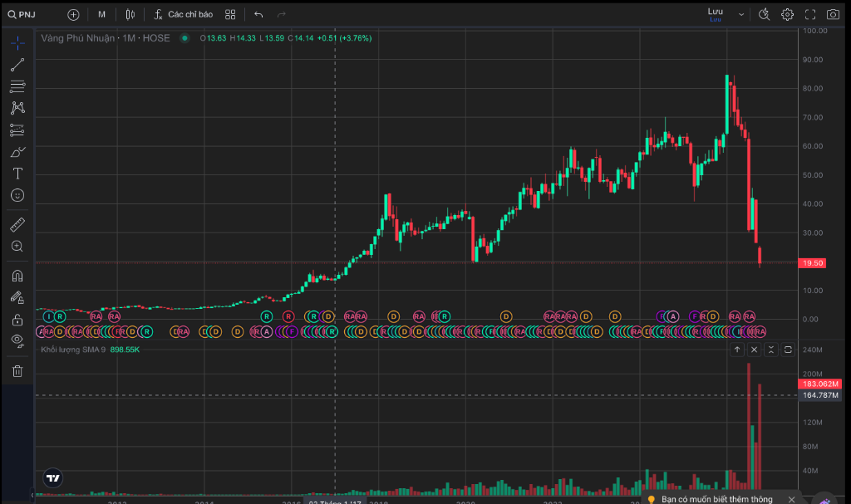Screen dimensions: 851x504
Task: Toggle the magnet snap mode
Action: tap(17, 276)
